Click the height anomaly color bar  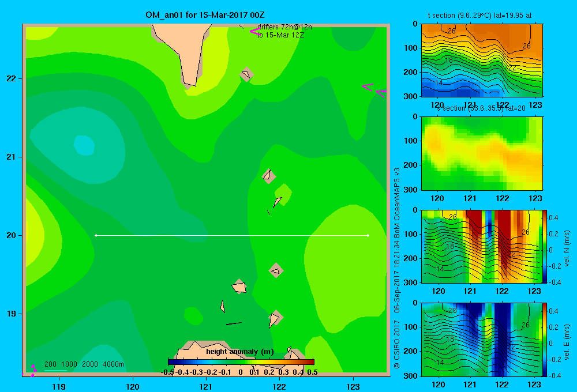(x=241, y=362)
